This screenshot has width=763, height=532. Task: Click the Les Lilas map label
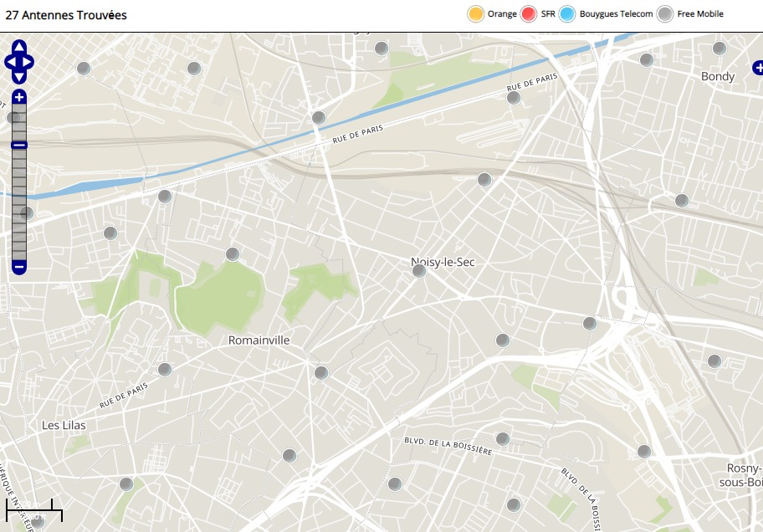tap(64, 425)
